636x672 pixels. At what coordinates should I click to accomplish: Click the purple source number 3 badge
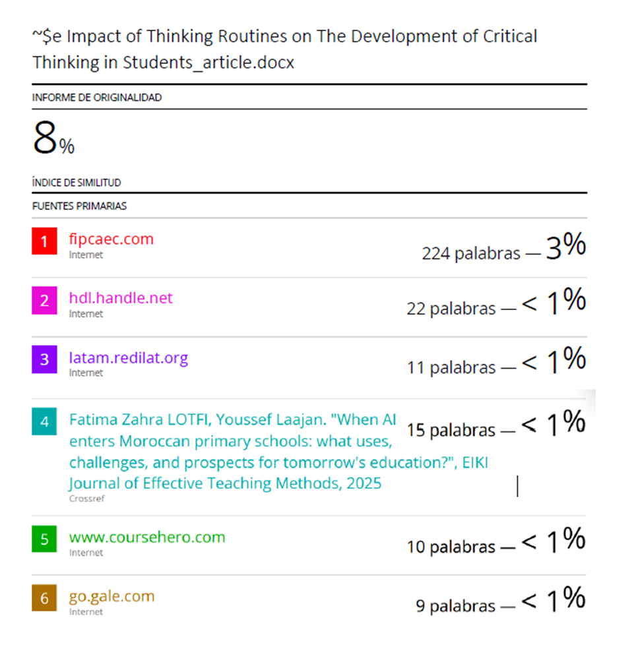click(44, 360)
